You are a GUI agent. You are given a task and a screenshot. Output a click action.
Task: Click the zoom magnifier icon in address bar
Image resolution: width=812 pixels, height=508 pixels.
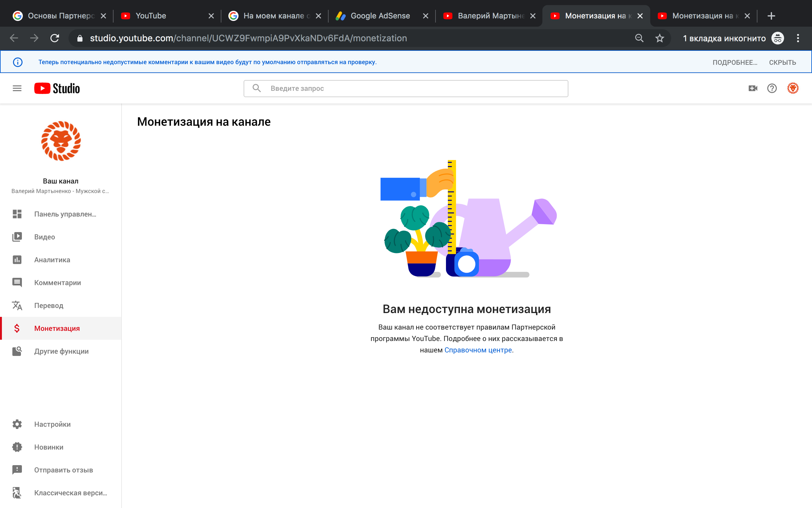(639, 38)
